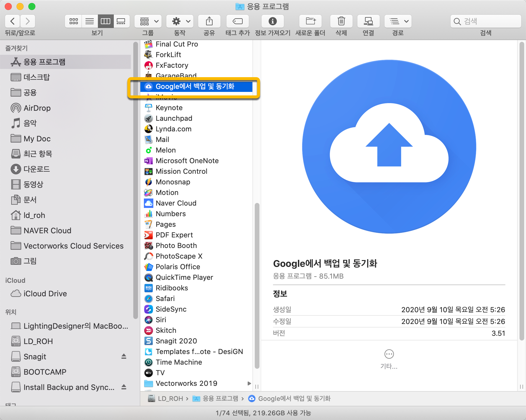The height and width of the screenshot is (420, 526).
Task: Open 다운로드 in sidebar
Action: click(x=65, y=169)
